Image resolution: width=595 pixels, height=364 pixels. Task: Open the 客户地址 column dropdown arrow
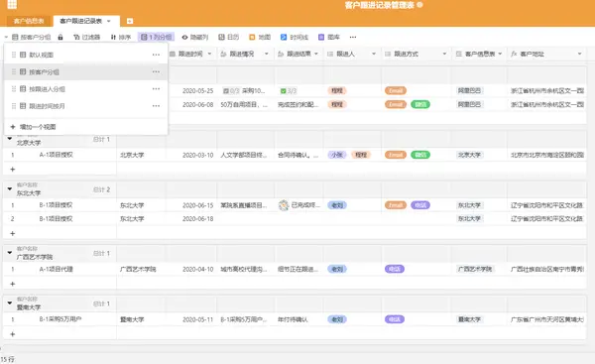click(x=580, y=54)
